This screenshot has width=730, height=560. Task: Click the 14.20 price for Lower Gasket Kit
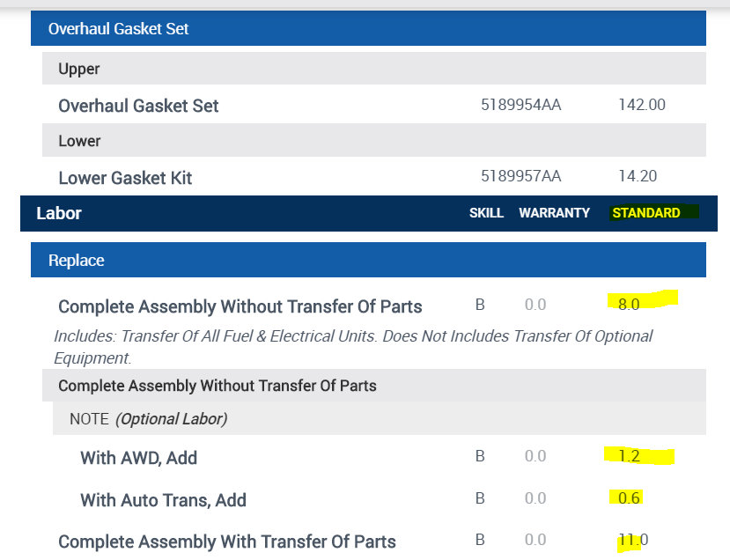pos(638,177)
